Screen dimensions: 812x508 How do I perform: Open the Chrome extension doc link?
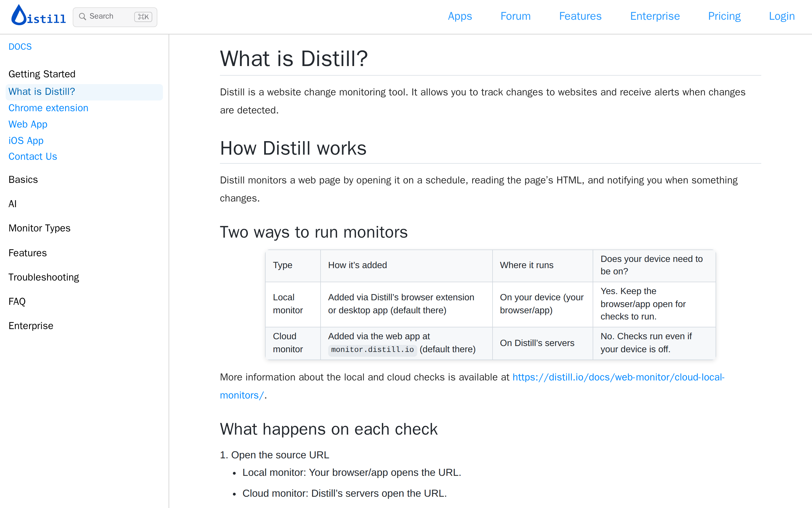(48, 108)
